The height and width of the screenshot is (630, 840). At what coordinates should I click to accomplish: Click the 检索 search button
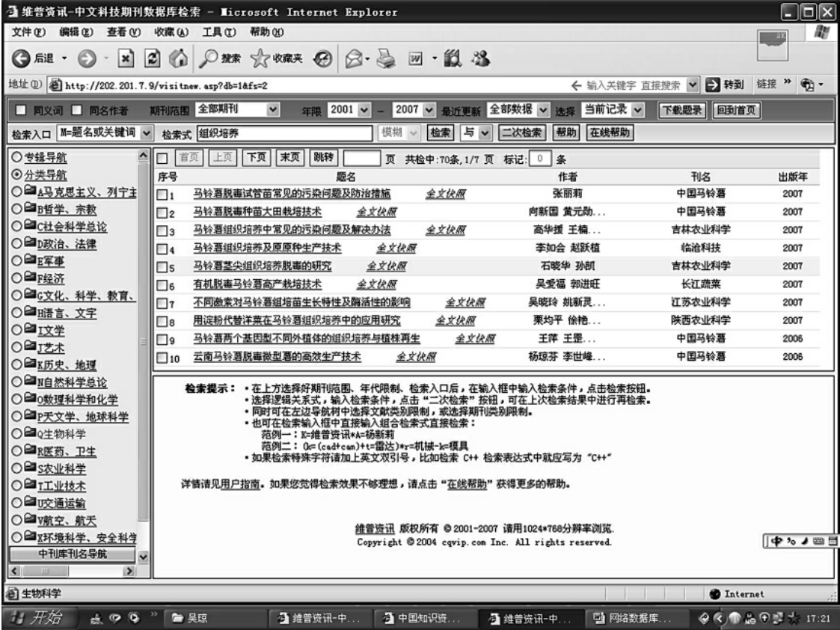441,132
